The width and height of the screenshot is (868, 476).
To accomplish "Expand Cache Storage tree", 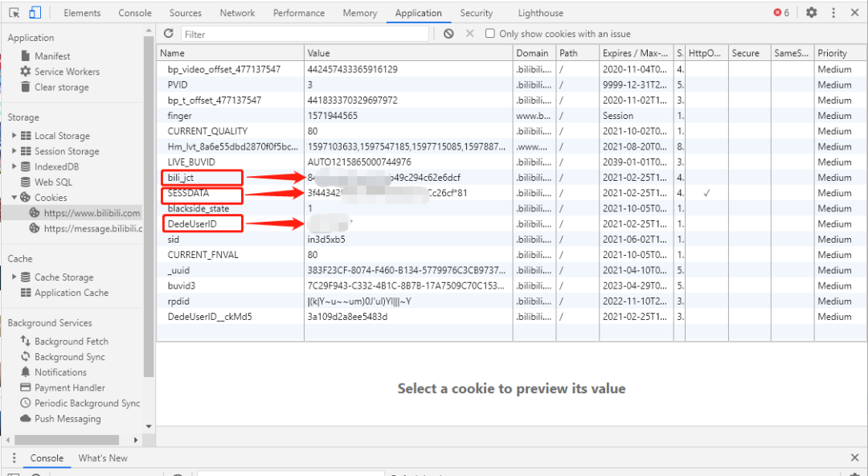I will pyautogui.click(x=14, y=277).
